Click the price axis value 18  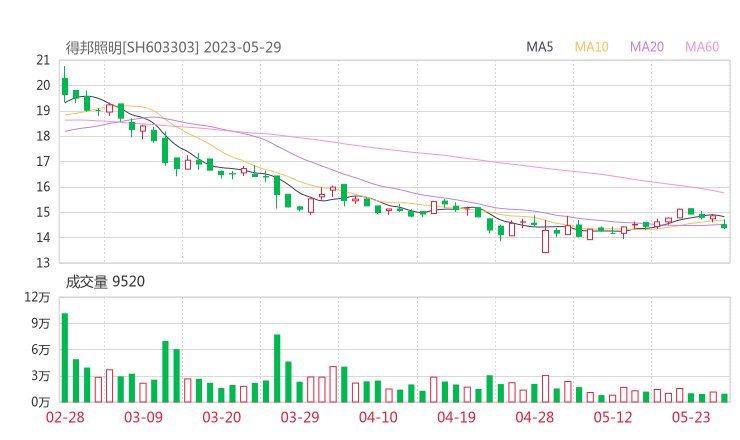click(43, 136)
